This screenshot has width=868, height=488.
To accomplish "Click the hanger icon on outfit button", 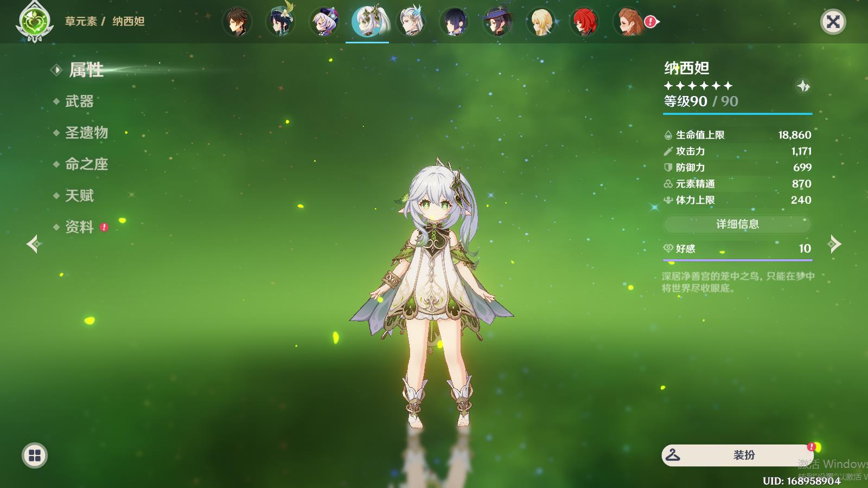I will [x=673, y=455].
